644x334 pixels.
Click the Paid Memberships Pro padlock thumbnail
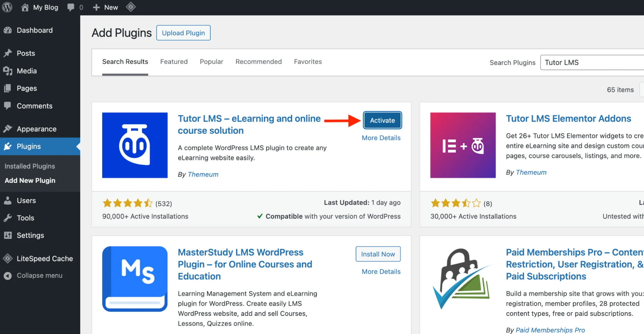463,279
